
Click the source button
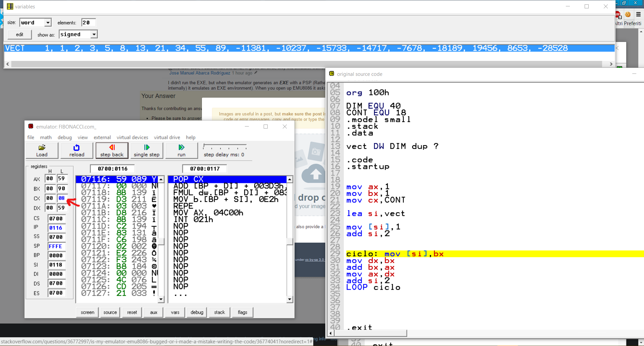[x=110, y=312]
